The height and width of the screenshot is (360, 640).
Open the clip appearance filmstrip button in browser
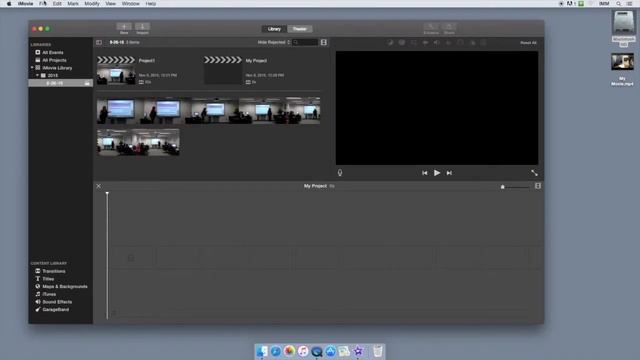(324, 42)
